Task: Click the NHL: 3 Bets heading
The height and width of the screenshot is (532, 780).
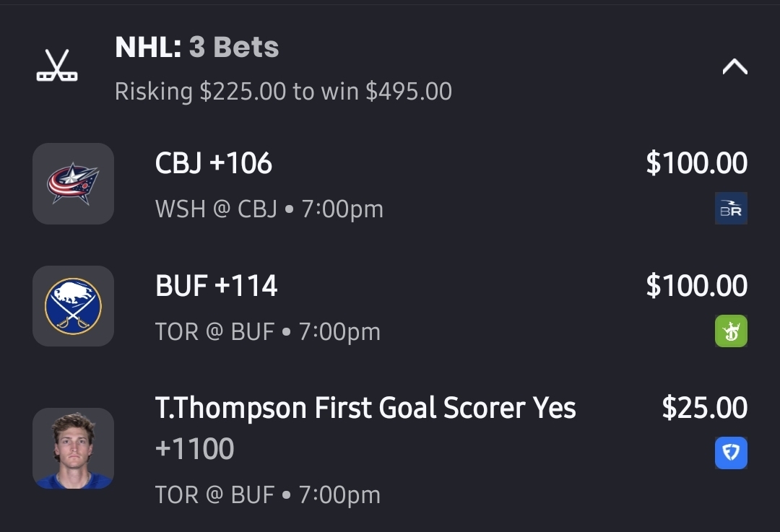Action: (x=197, y=48)
